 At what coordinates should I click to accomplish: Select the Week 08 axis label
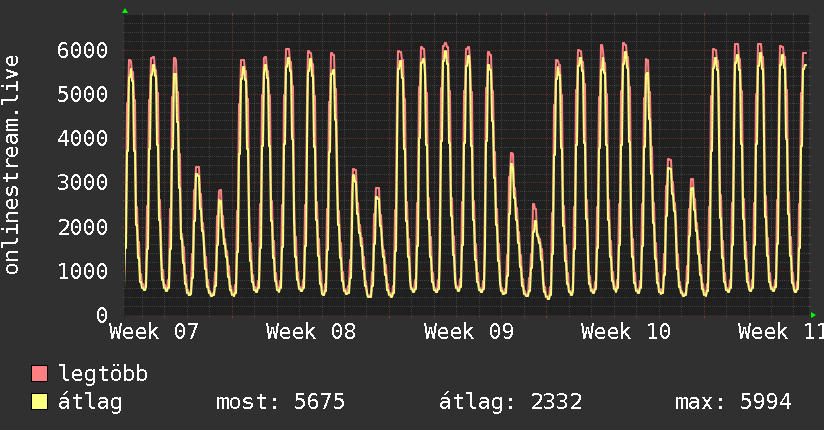coord(311,331)
